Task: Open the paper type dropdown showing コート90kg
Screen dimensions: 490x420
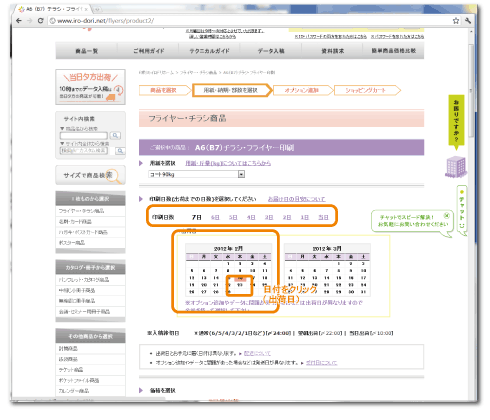Action: 197,174
